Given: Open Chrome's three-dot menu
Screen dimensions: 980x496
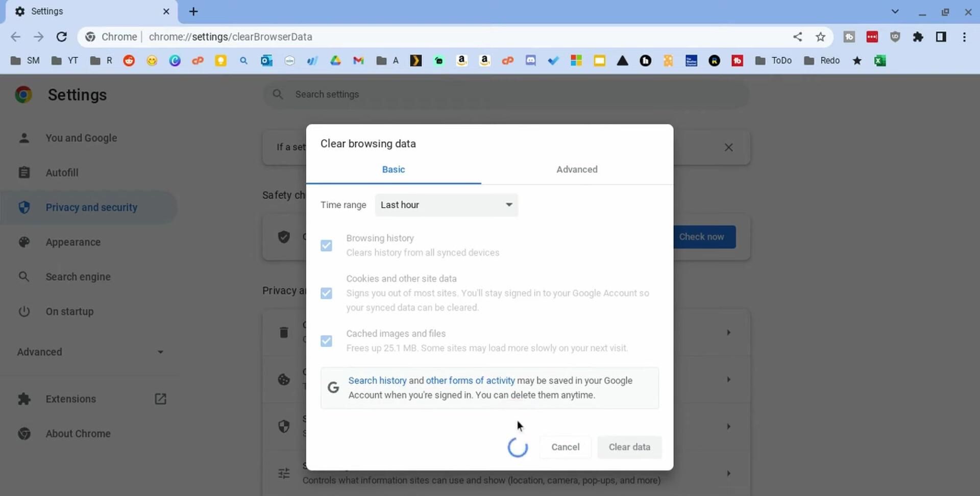Looking at the screenshot, I should coord(964,37).
